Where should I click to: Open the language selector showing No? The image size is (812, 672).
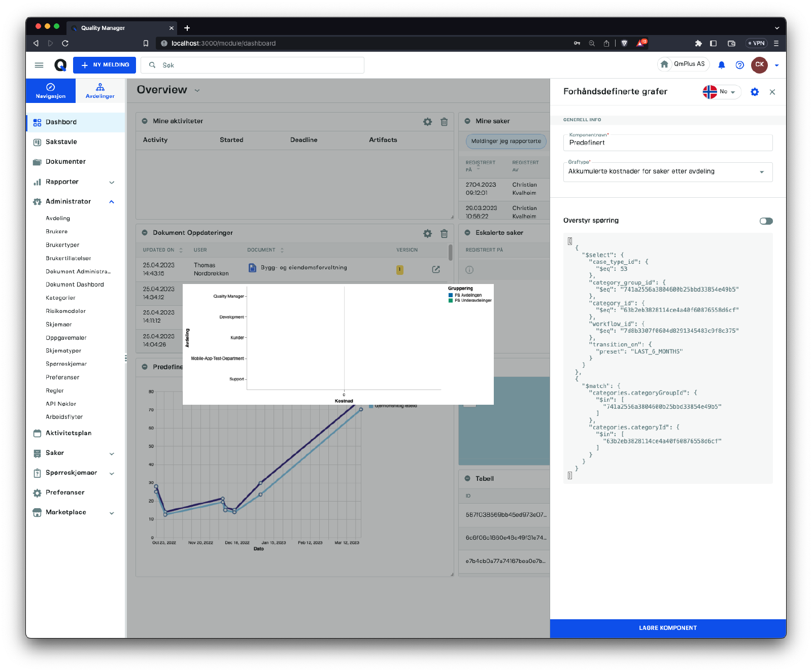point(721,92)
